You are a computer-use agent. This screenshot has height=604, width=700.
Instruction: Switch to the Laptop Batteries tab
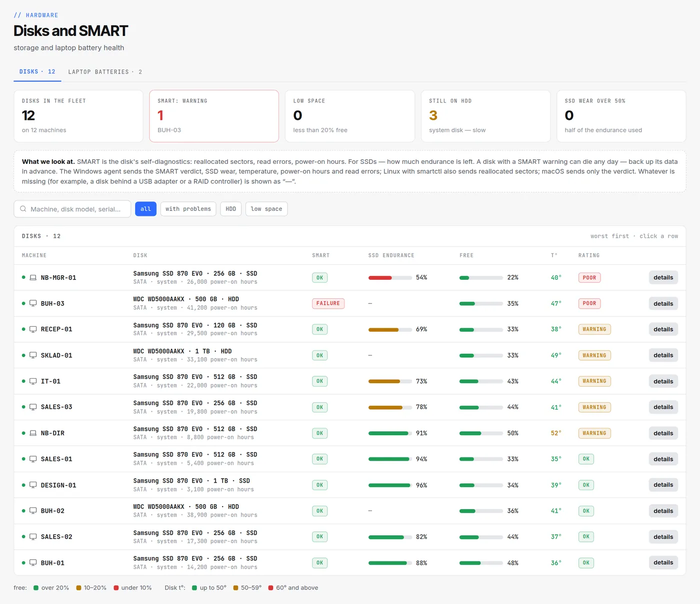[105, 72]
